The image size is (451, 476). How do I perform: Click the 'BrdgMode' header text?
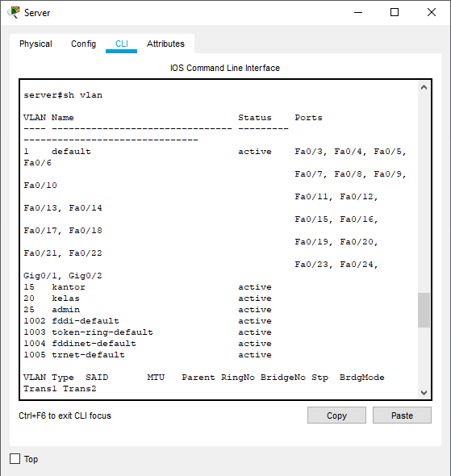pos(361,378)
